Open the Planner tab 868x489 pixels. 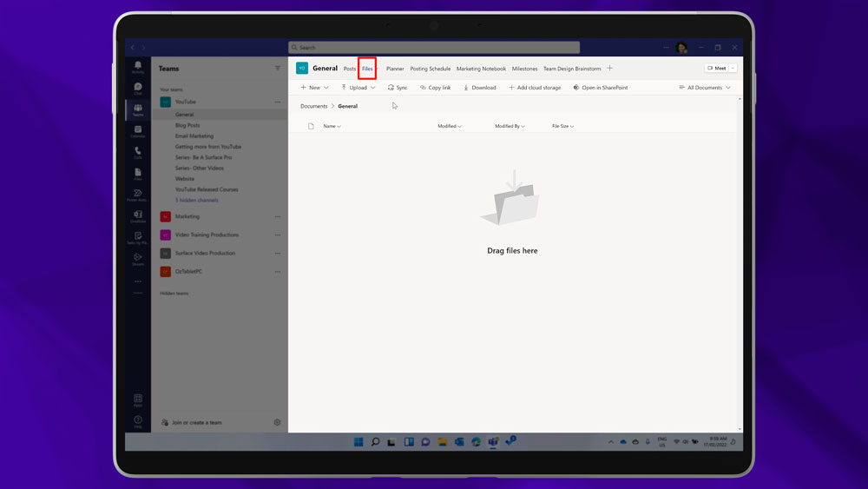pyautogui.click(x=395, y=69)
